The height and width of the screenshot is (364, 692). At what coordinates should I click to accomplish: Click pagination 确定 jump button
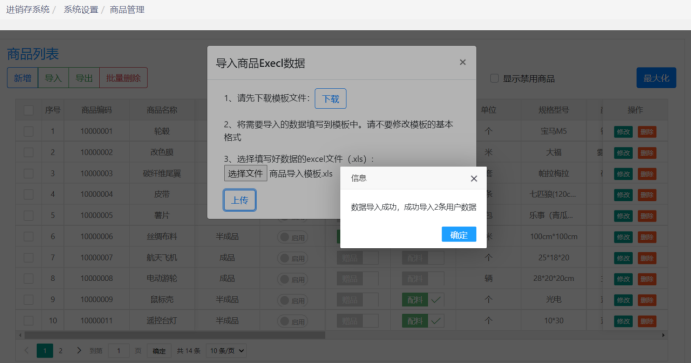click(159, 351)
